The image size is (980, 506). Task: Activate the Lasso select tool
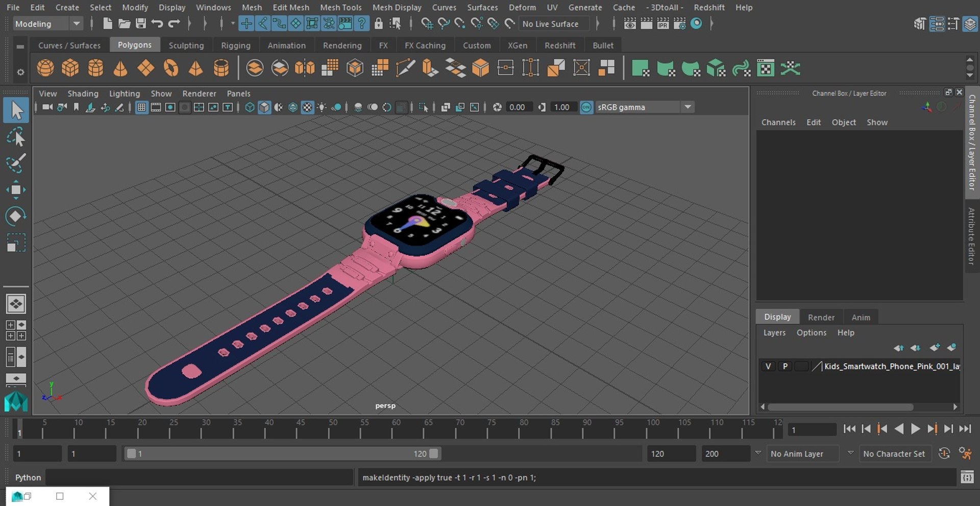[16, 137]
